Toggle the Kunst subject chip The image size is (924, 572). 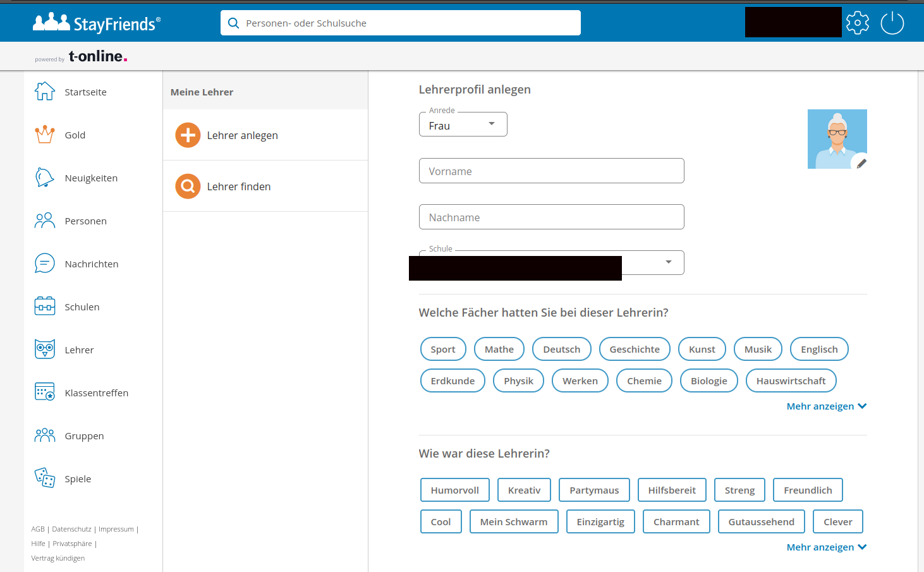pos(702,350)
